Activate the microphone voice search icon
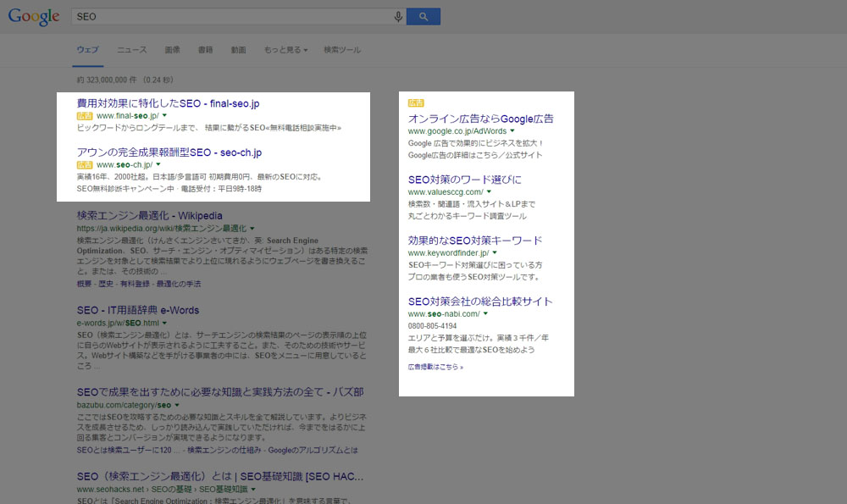The width and height of the screenshot is (847, 504). [x=398, y=17]
